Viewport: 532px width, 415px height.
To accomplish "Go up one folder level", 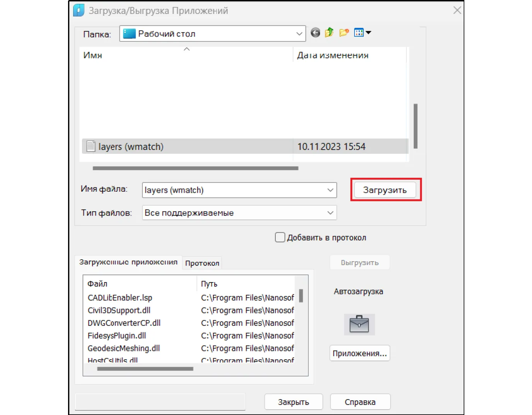I will click(329, 33).
